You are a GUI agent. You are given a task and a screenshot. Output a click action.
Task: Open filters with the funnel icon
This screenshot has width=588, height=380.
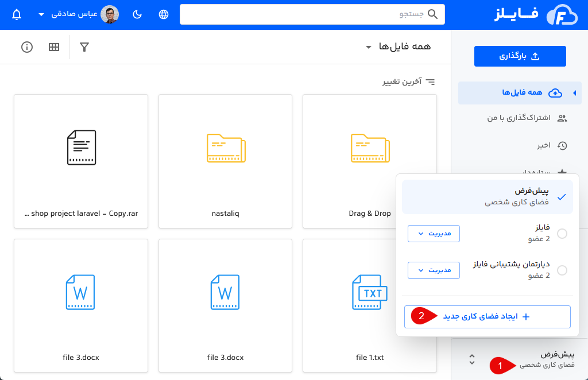(x=84, y=47)
